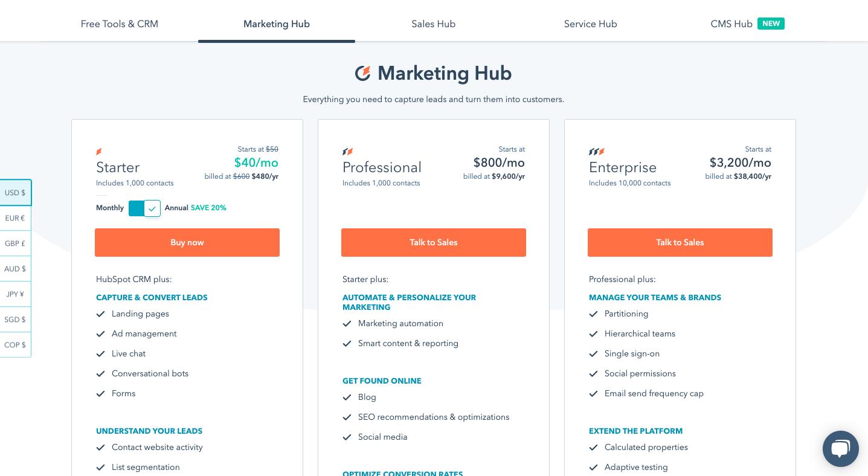
Task: Select JPY ¥ currency
Action: click(x=15, y=294)
